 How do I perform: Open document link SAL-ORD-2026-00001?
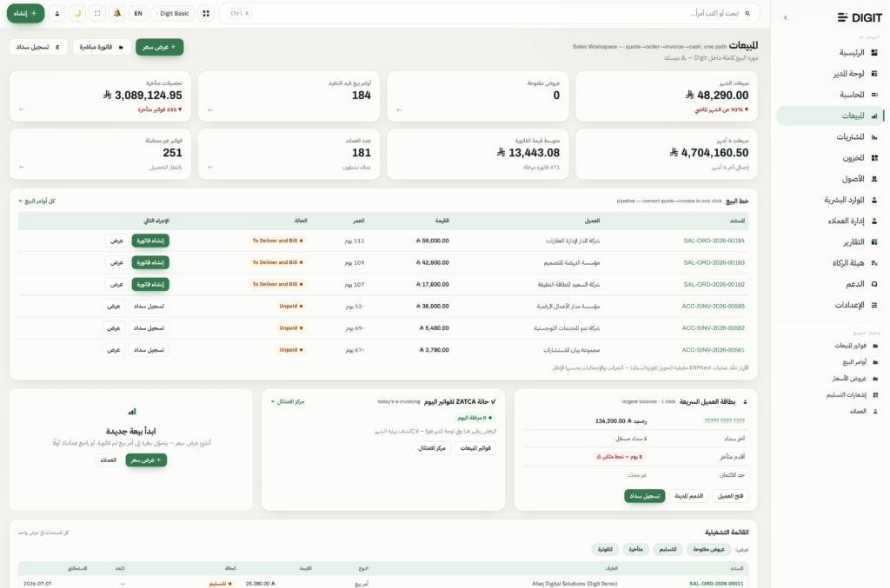tap(716, 584)
